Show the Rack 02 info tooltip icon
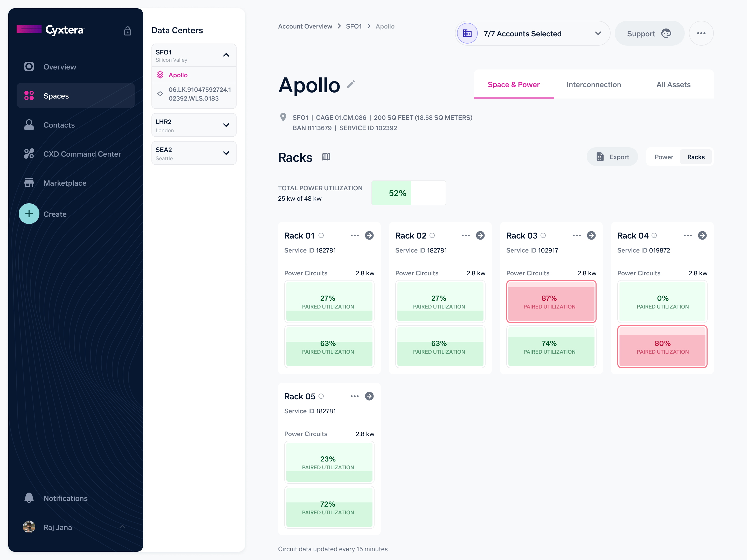The image size is (747, 560). pyautogui.click(x=432, y=236)
